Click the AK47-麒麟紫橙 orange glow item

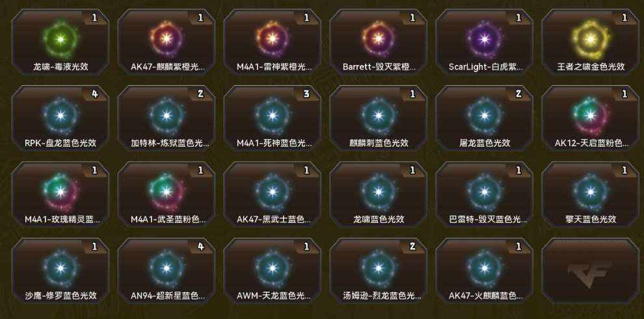167,42
